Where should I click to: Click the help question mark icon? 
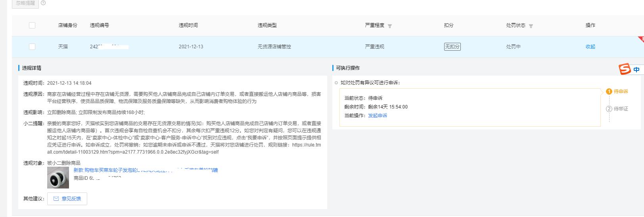pos(43,3)
